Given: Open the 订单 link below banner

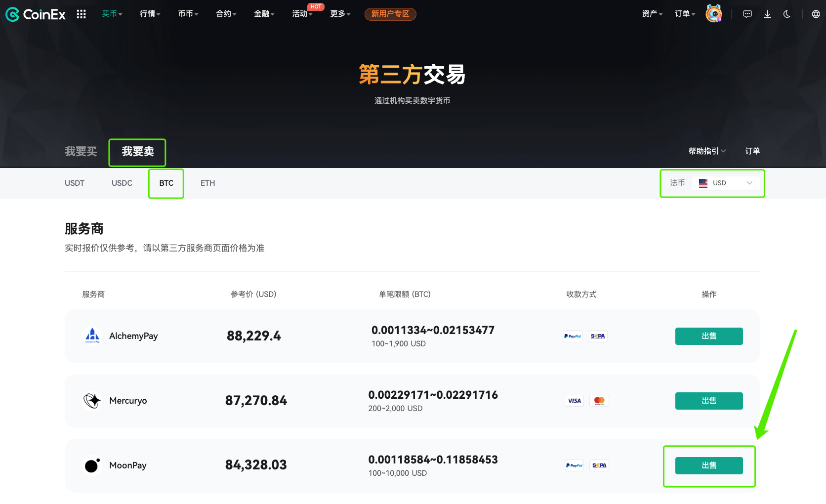Looking at the screenshot, I should pos(752,151).
